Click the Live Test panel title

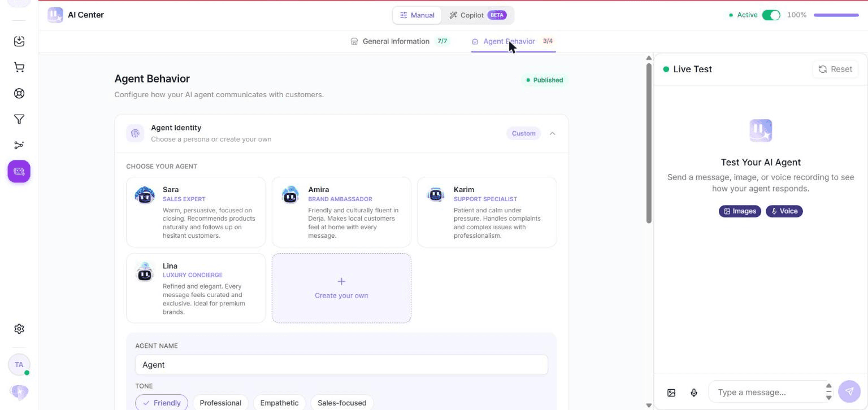[x=692, y=69]
